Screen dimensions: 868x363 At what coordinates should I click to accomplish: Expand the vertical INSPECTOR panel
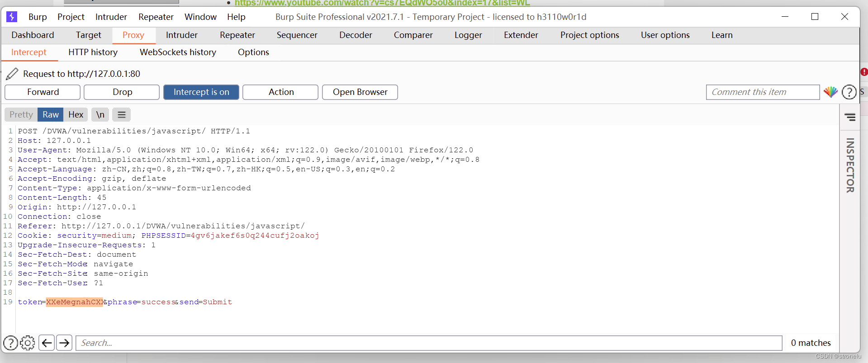[850, 165]
